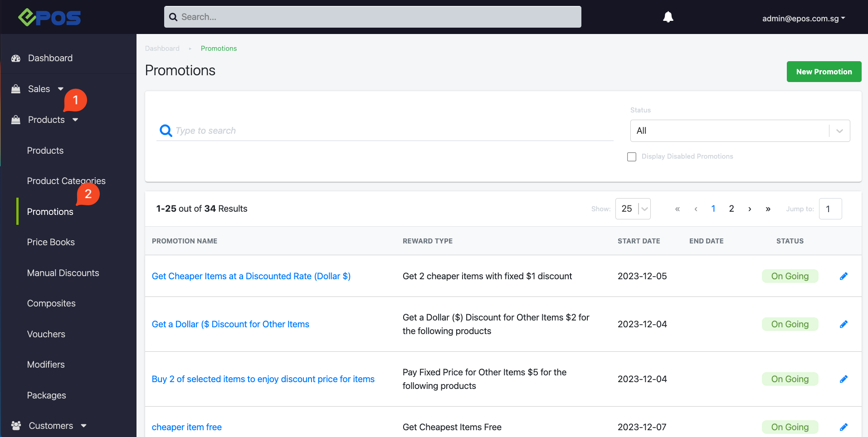868x437 pixels.
Task: Open the notifications bell
Action: [x=668, y=17]
